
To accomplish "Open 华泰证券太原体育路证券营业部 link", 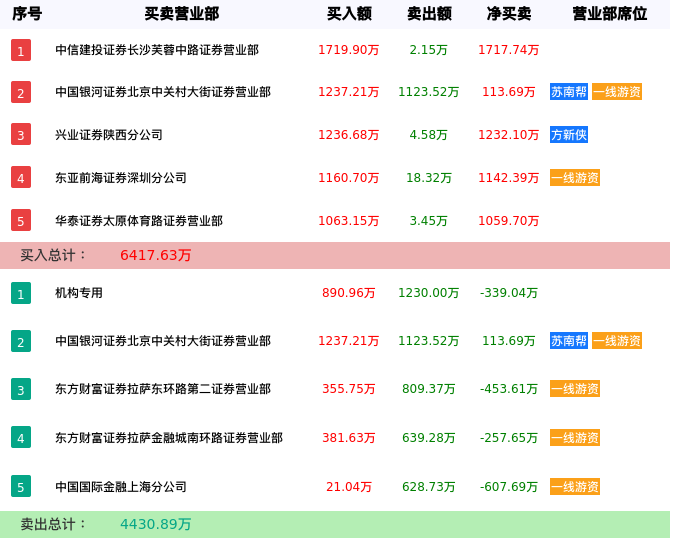I will click(139, 220).
